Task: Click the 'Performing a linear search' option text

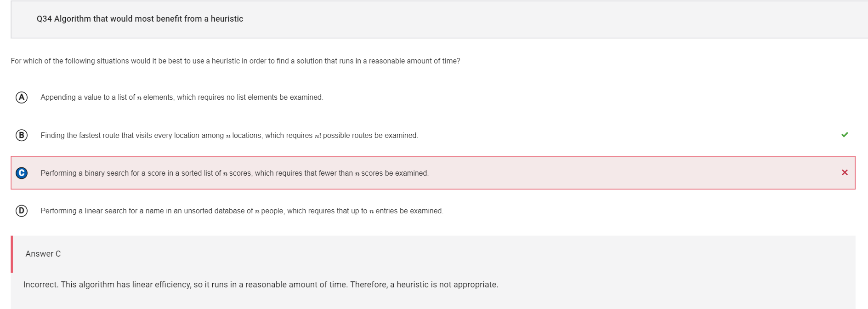Action: 242,211
